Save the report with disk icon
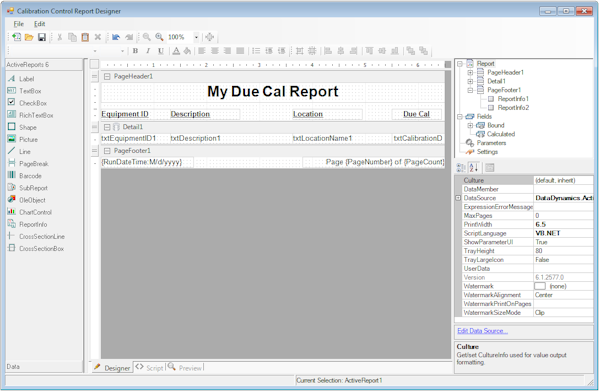This screenshot has width=600, height=392. pos(42,37)
